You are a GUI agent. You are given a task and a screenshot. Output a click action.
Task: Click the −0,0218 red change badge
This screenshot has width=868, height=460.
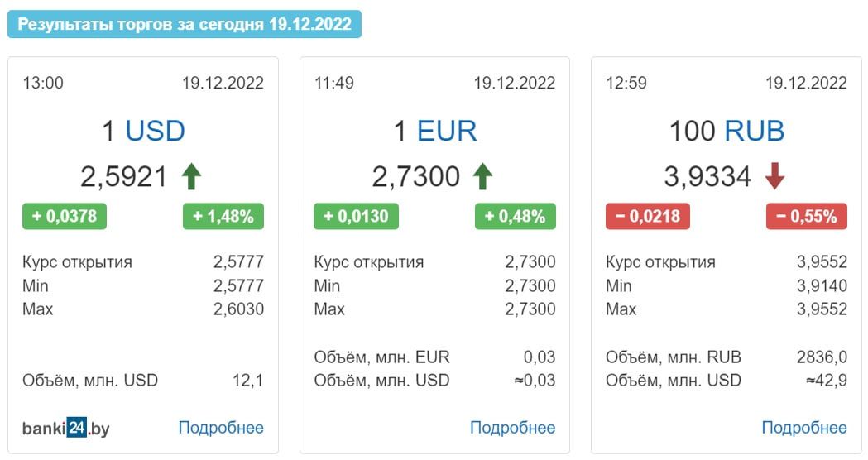tap(648, 216)
